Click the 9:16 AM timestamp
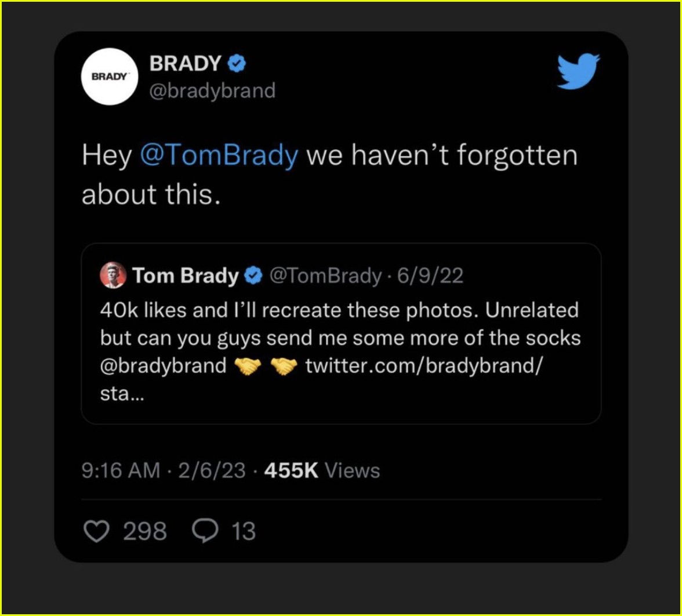682x616 pixels. 119,471
